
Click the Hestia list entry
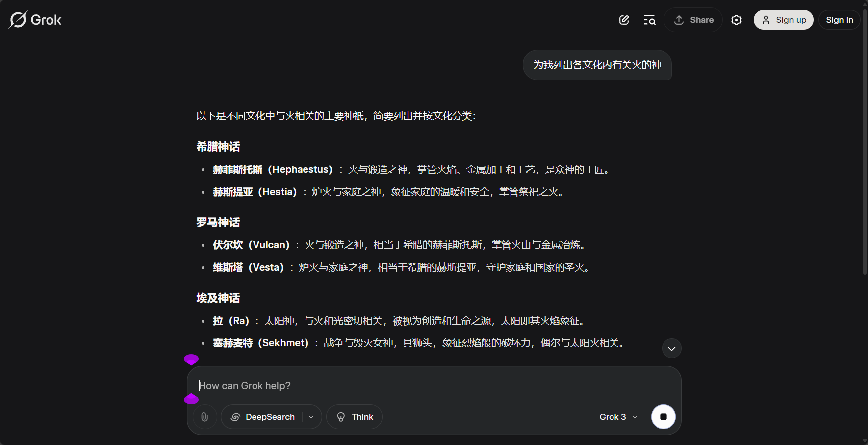(390, 192)
